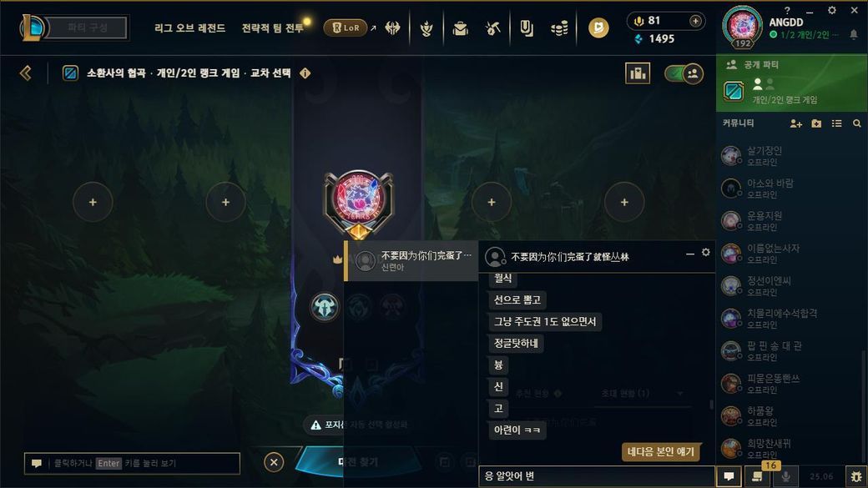The image size is (868, 488).
Task: Click the chat message input field
Action: tap(596, 476)
